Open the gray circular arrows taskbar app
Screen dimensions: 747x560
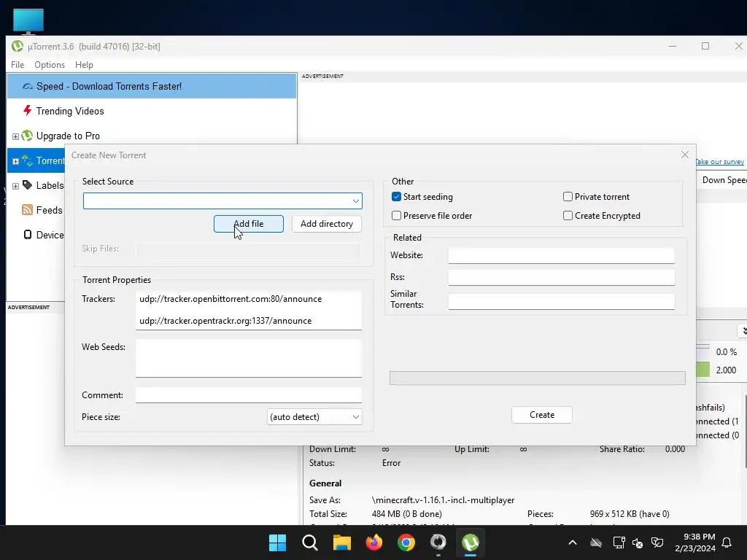(438, 542)
